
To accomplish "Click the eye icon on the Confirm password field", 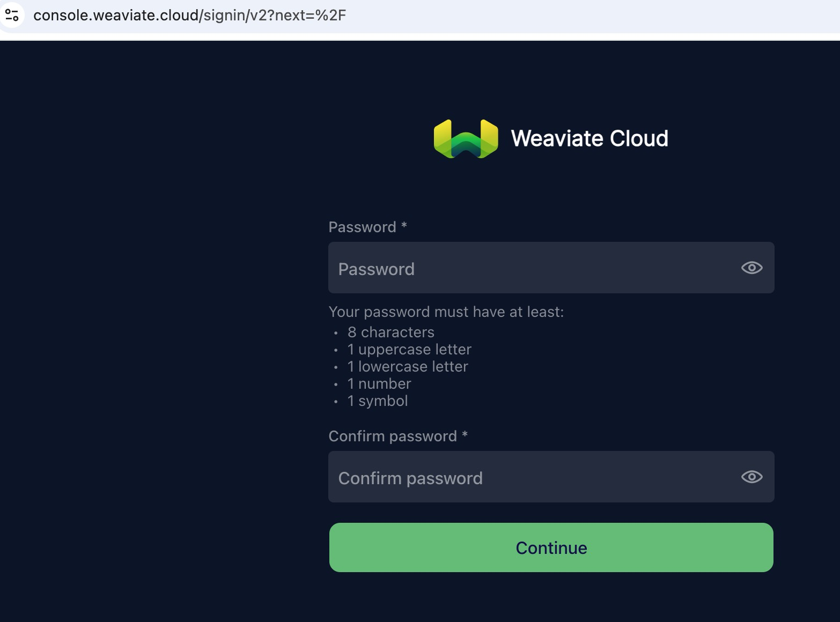I will tap(751, 477).
